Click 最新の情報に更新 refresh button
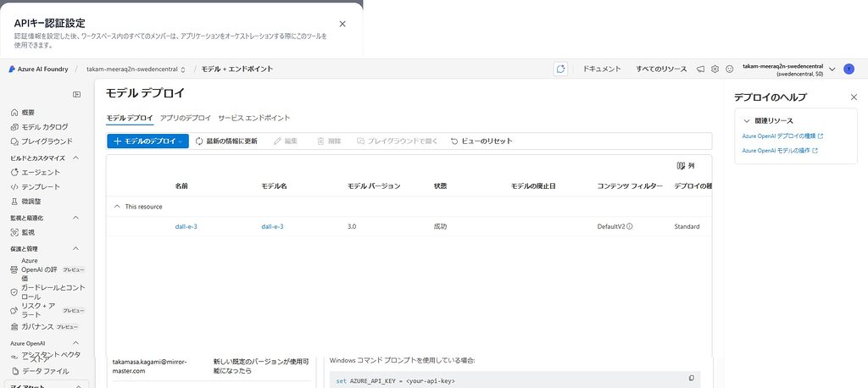This screenshot has width=868, height=388. click(x=226, y=141)
